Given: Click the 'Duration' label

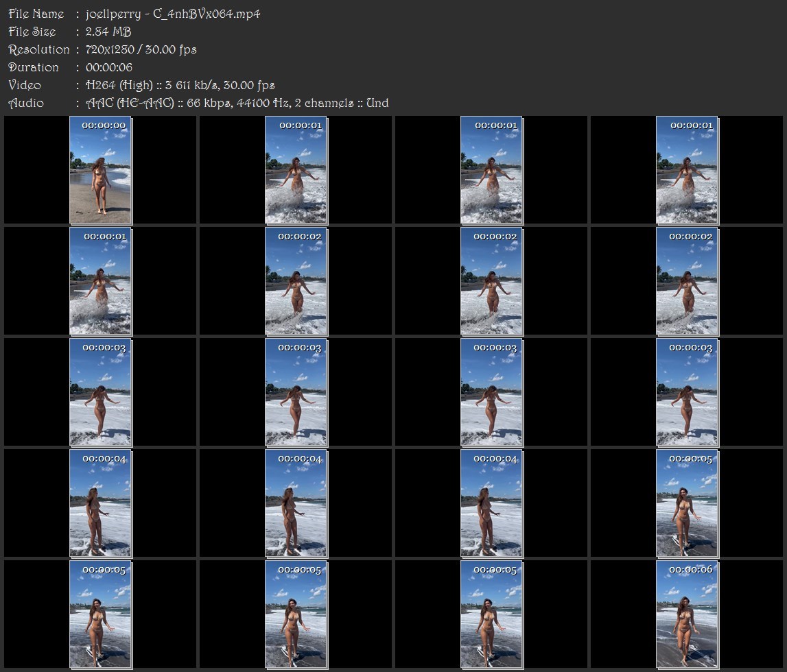Looking at the screenshot, I should tap(34, 67).
